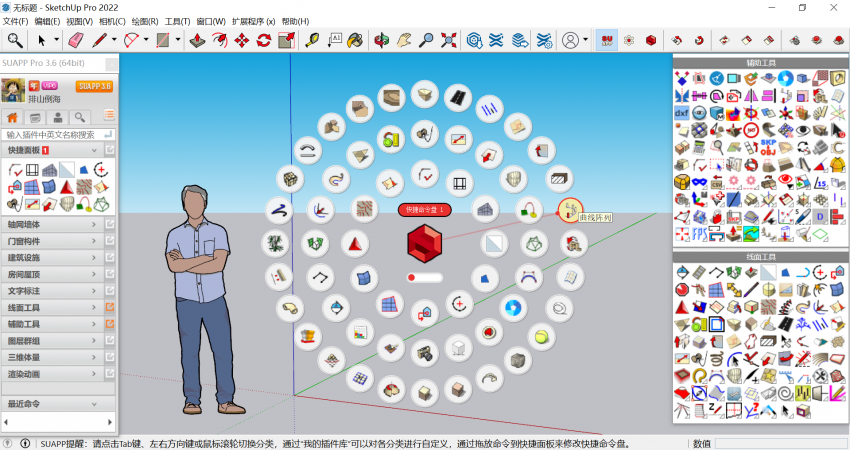This screenshot has width=850, height=450.
Task: Toggle pin on the 渲染动画 row
Action: click(x=110, y=374)
